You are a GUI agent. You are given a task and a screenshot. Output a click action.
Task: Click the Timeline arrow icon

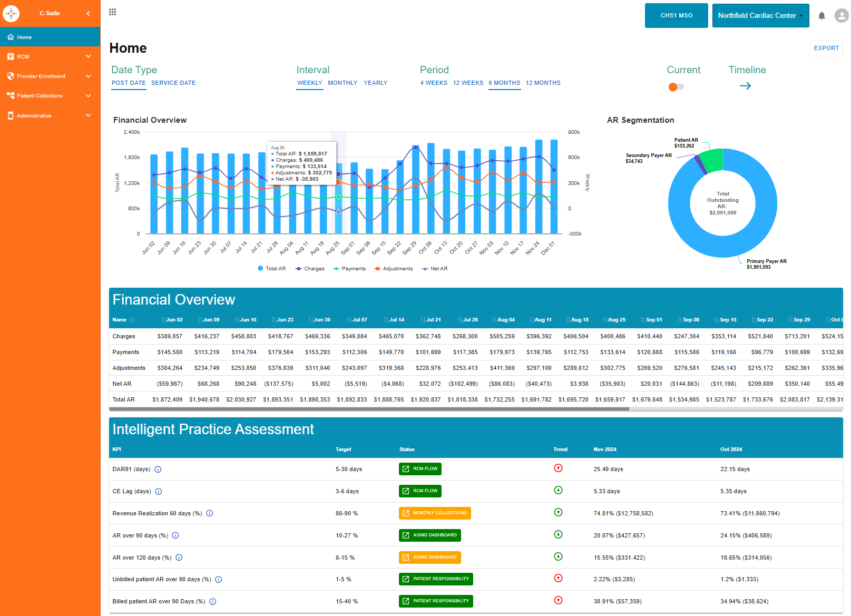point(745,86)
